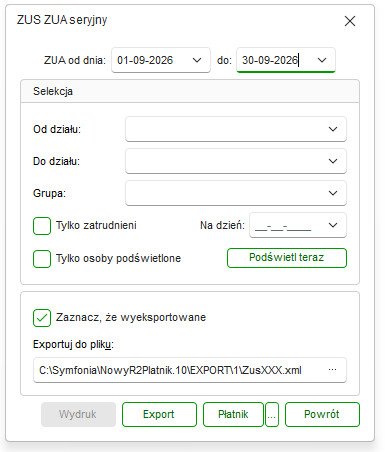
Task: Expand the Do działu dropdown
Action: 333,161
